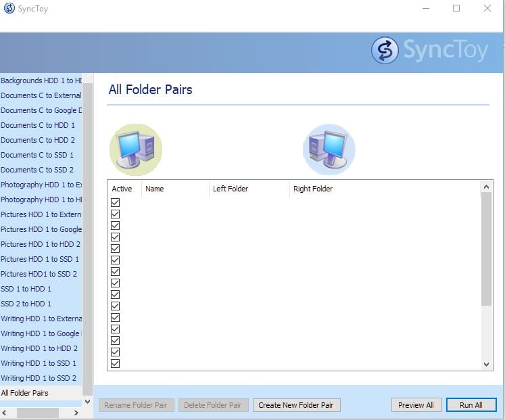This screenshot has width=505, height=420.
Task: Toggle the second Active checkbox in the list
Action: 115,214
